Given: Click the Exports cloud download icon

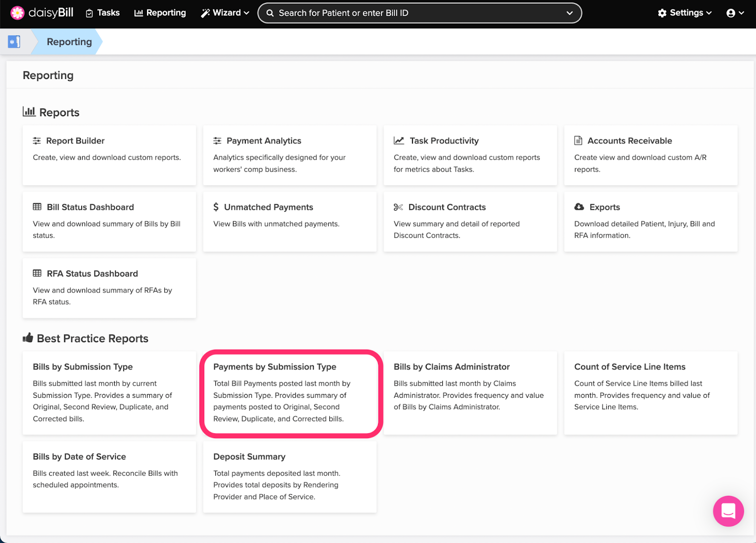Looking at the screenshot, I should coord(579,207).
